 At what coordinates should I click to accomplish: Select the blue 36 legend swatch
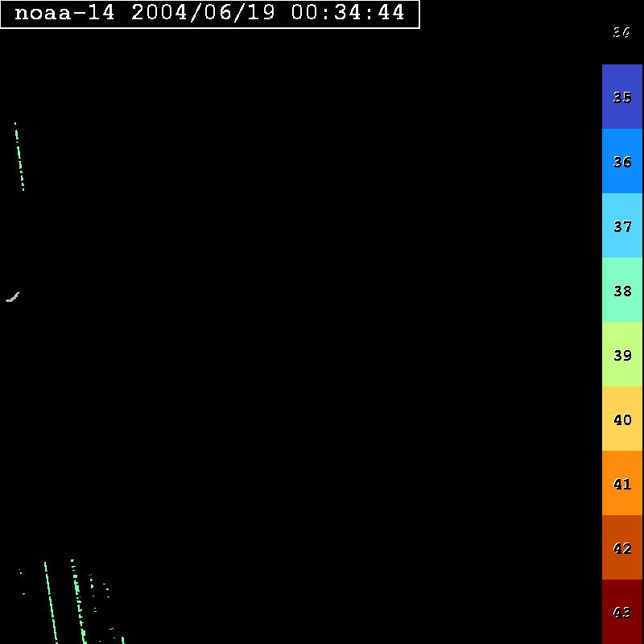coord(621,161)
